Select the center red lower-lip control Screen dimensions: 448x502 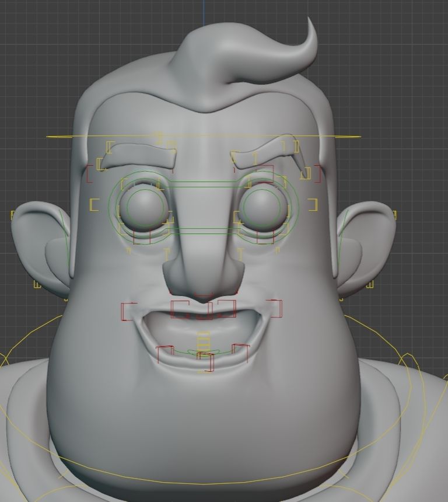pos(205,362)
